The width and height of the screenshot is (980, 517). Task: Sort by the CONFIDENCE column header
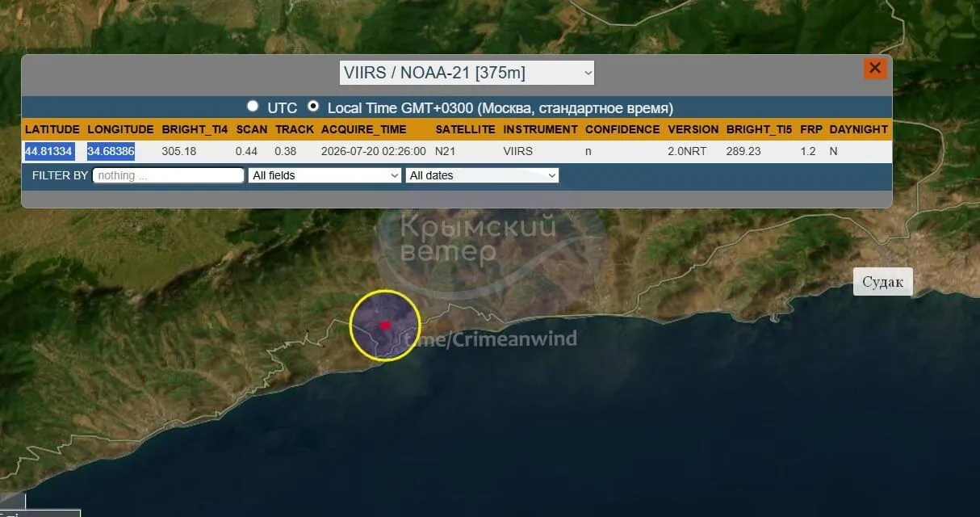click(622, 129)
